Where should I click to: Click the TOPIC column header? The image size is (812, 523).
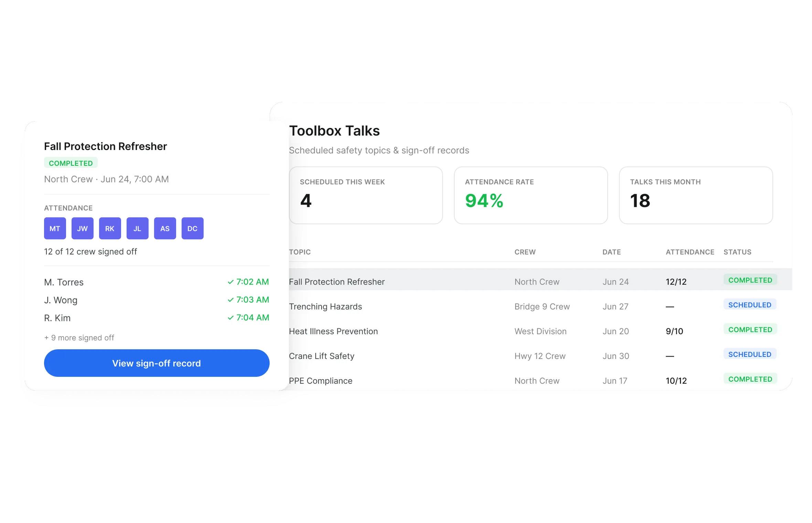(x=300, y=252)
